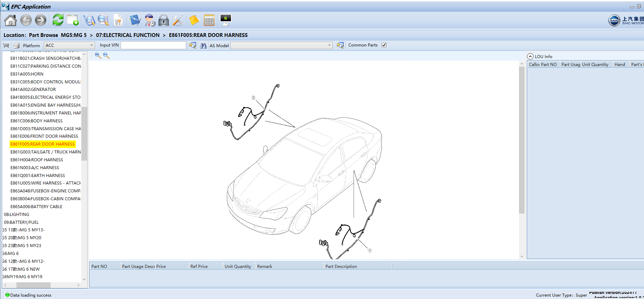Click the tree's horizontal scrollbar thumb
This screenshot has width=644, height=299.
(33, 285)
